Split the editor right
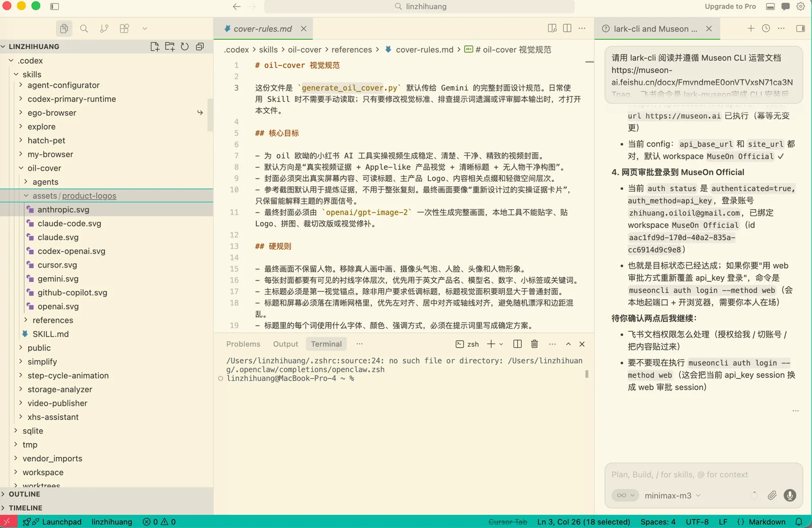812x528 pixels. [x=567, y=28]
